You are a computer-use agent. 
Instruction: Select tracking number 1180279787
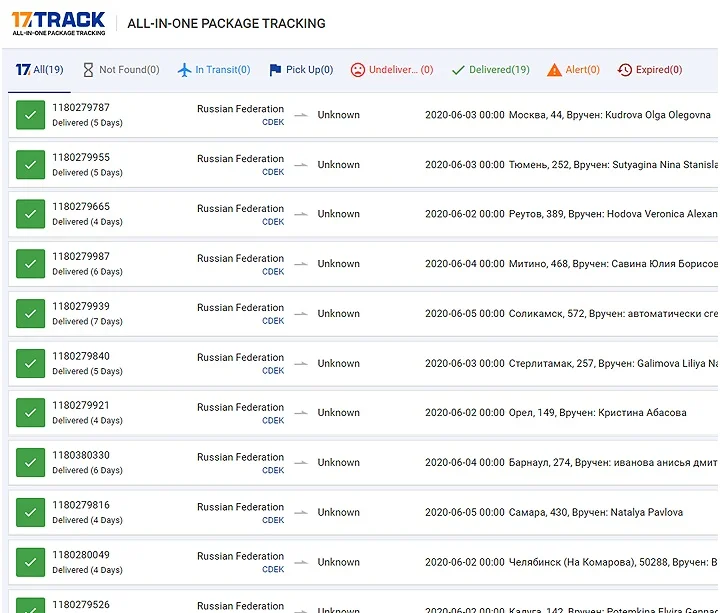coord(81,107)
